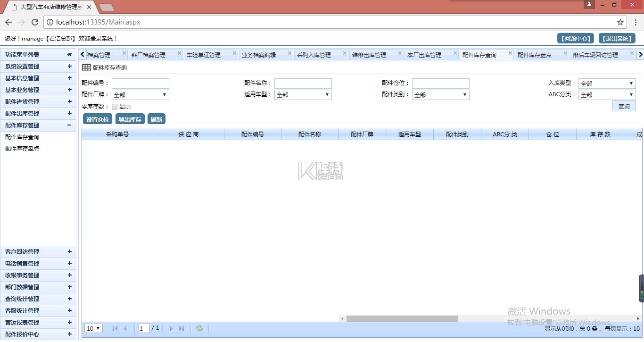Click the horizontal scrollbar under the table
Screen dimensions: 644x342
coord(402,318)
